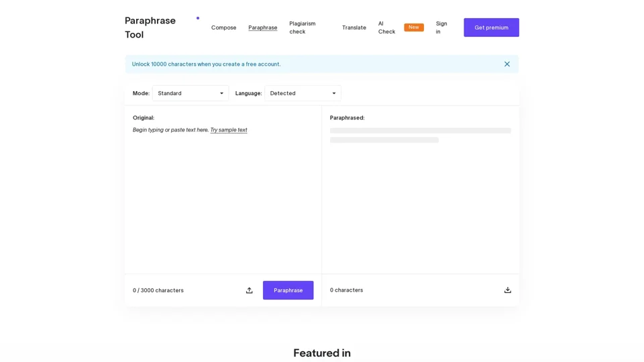Dismiss the unlock characters banner
Viewport: 644px width, 362px height.
(507, 64)
